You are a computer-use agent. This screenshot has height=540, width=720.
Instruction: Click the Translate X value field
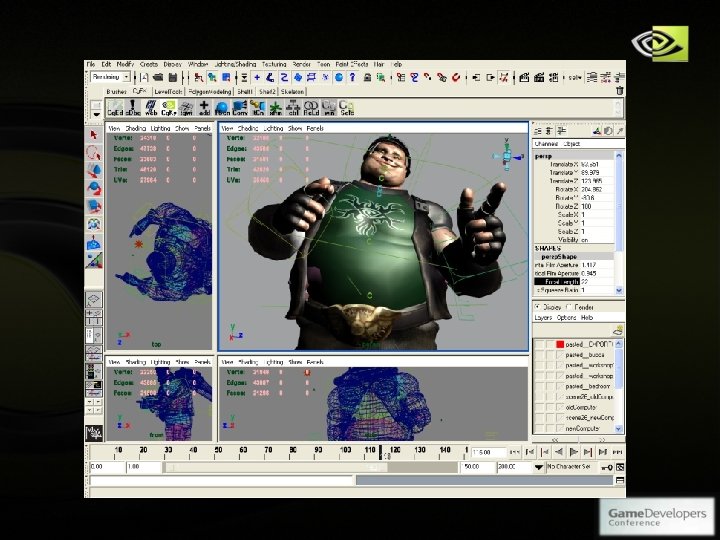[x=597, y=164]
